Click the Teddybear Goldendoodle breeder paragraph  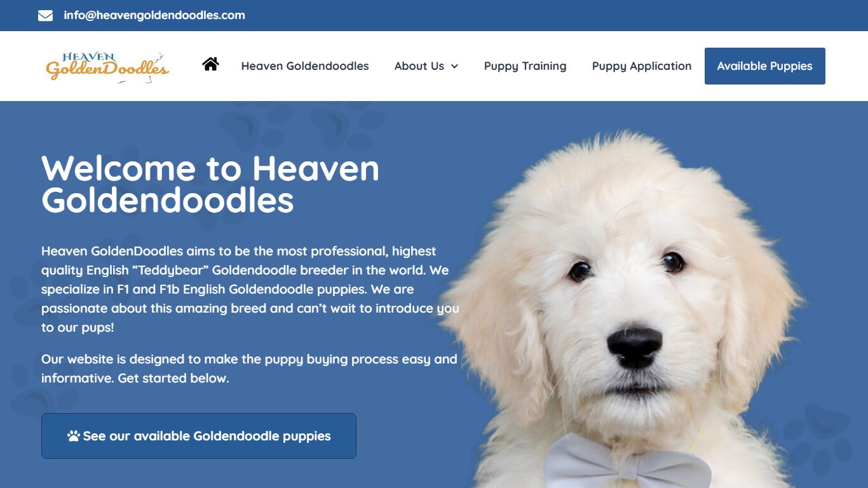250,289
